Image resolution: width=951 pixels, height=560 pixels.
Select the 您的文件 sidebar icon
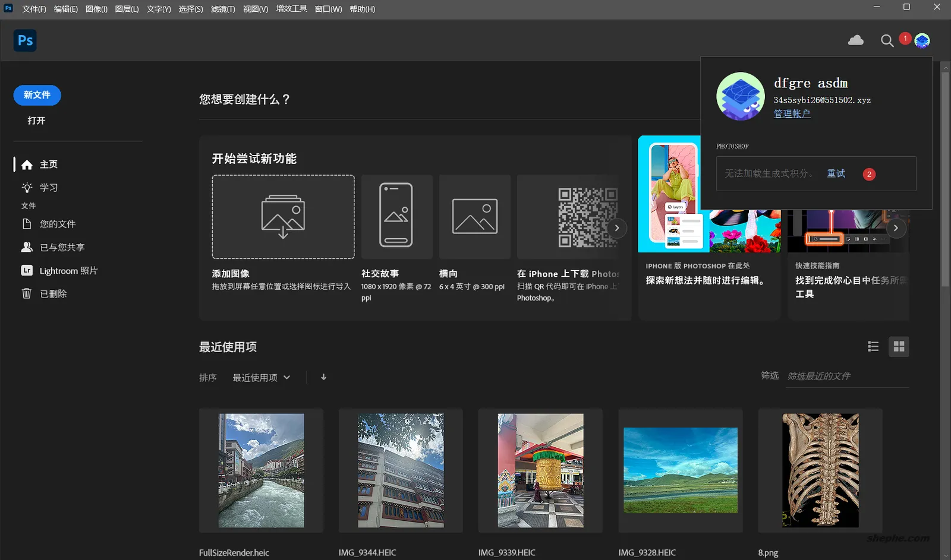point(27,224)
